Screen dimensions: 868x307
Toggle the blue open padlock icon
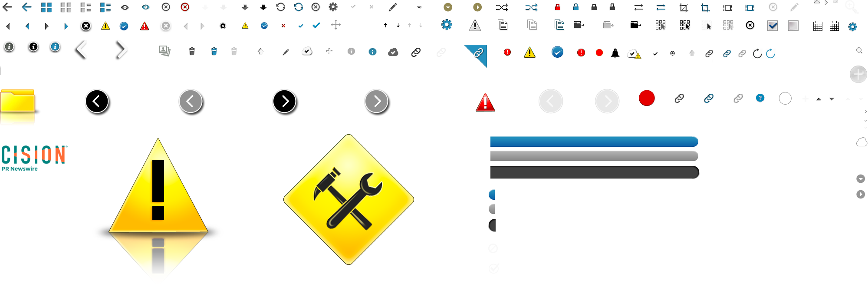pyautogui.click(x=575, y=7)
